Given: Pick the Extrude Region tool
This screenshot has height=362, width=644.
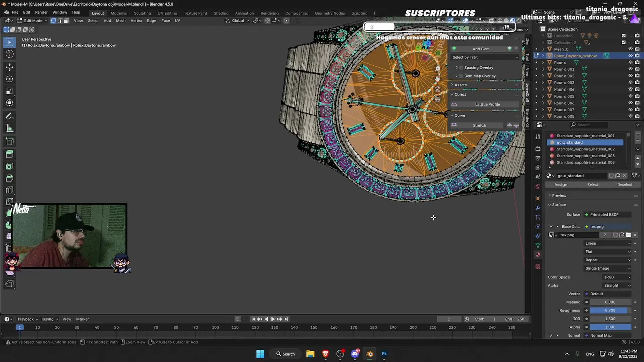Looking at the screenshot, I should 9,154.
